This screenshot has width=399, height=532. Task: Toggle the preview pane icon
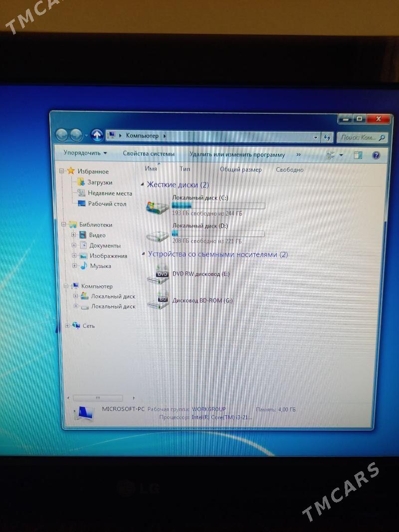(x=358, y=155)
